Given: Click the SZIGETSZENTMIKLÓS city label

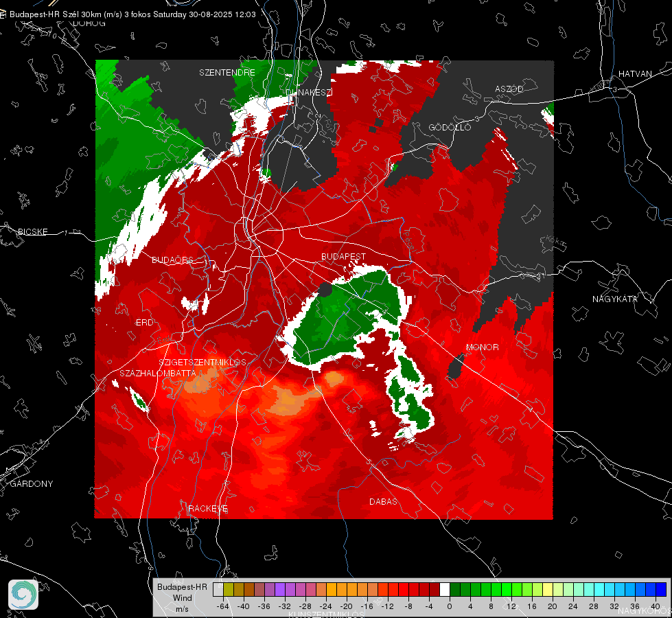Looking at the screenshot, I should pyautogui.click(x=202, y=363).
